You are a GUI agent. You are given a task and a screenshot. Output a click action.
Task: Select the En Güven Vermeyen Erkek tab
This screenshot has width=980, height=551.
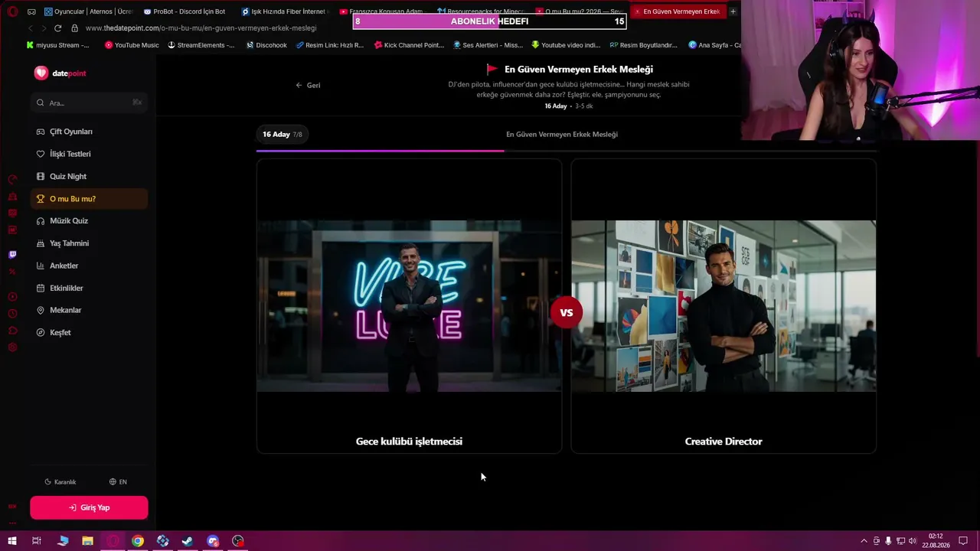pos(677,11)
